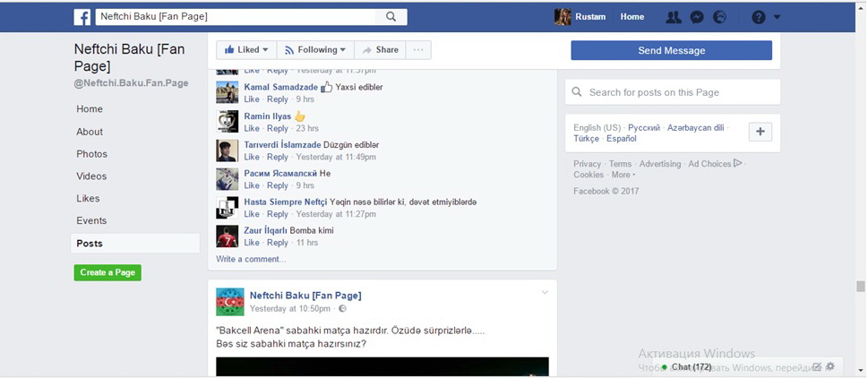Switch language to Azərbaycan dili
This screenshot has height=378, width=868.
(x=695, y=128)
